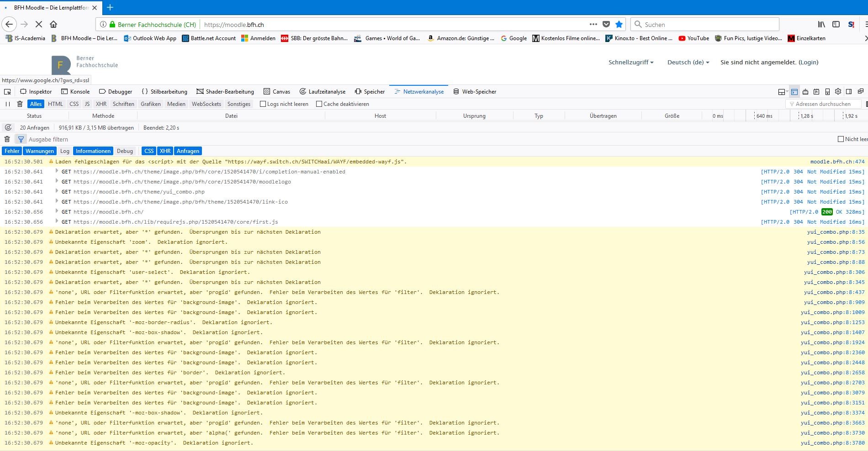This screenshot has width=868, height=451.
Task: Enable 'Logs nicht leeren' checkbox
Action: point(263,104)
